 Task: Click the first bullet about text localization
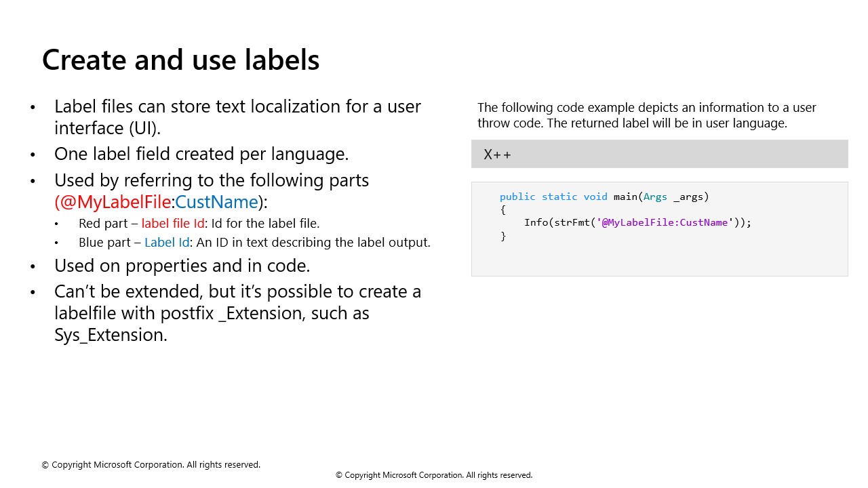(x=237, y=117)
